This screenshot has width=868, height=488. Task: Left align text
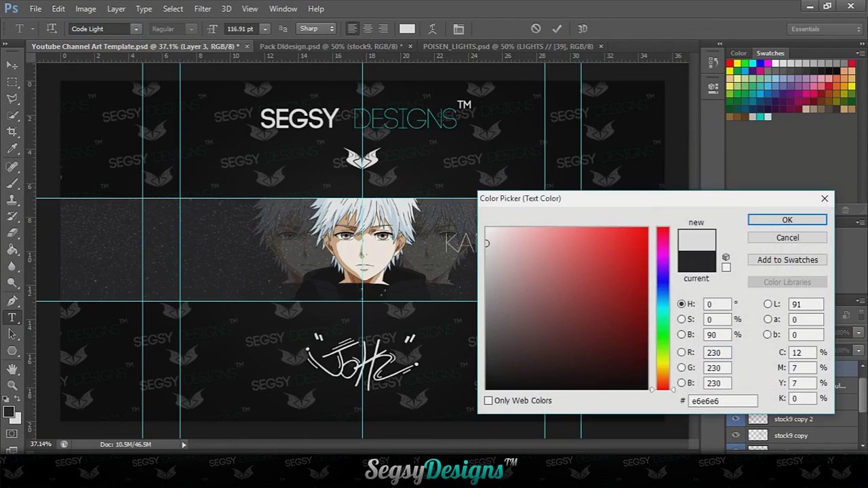click(x=353, y=28)
